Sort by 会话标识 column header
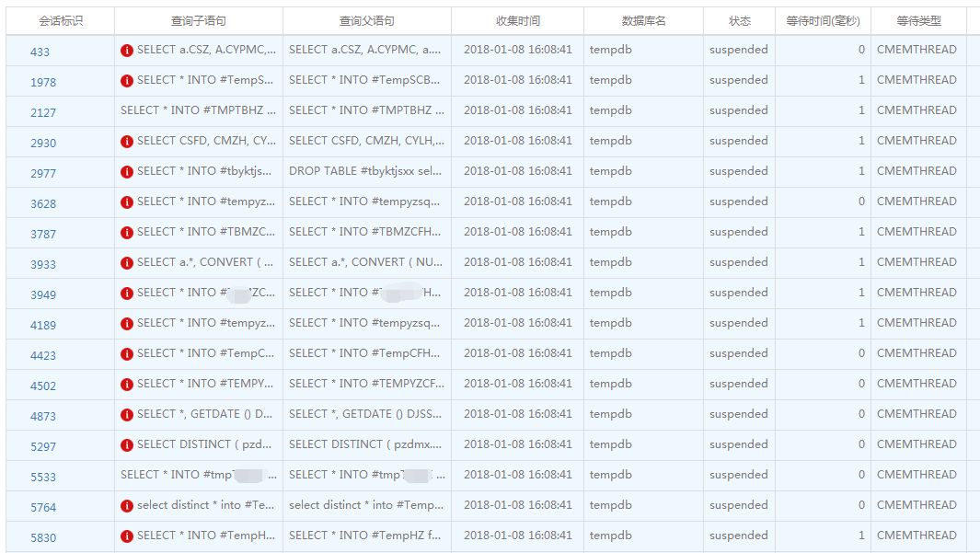The height and width of the screenshot is (553, 980). 61,21
